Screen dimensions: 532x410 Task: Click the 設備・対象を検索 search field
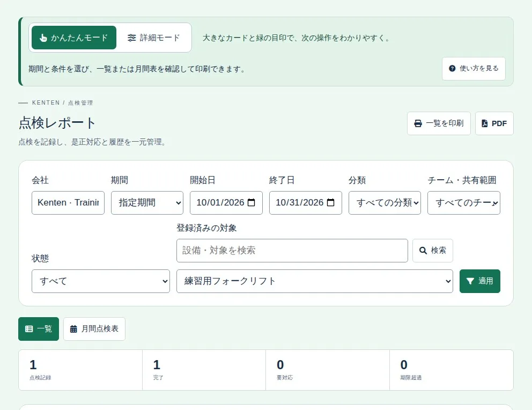[x=292, y=251]
